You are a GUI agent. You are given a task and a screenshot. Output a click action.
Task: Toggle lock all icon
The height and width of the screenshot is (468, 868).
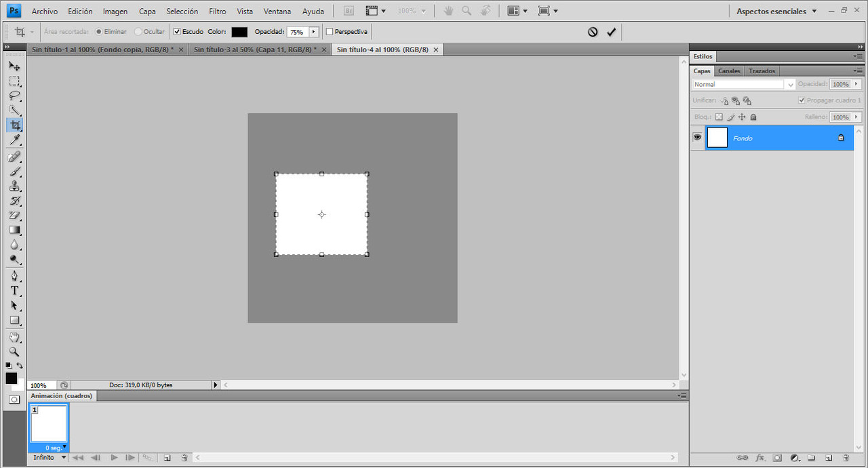point(753,117)
